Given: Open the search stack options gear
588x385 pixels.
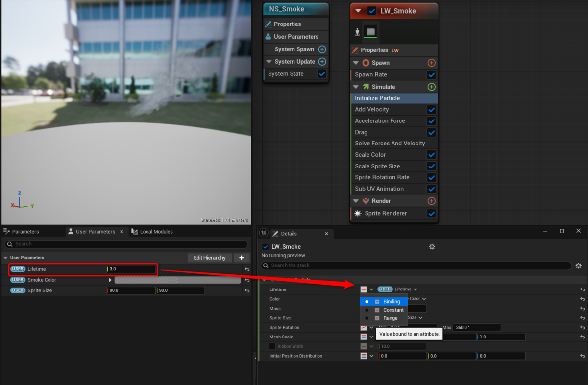Looking at the screenshot, I should click(578, 265).
